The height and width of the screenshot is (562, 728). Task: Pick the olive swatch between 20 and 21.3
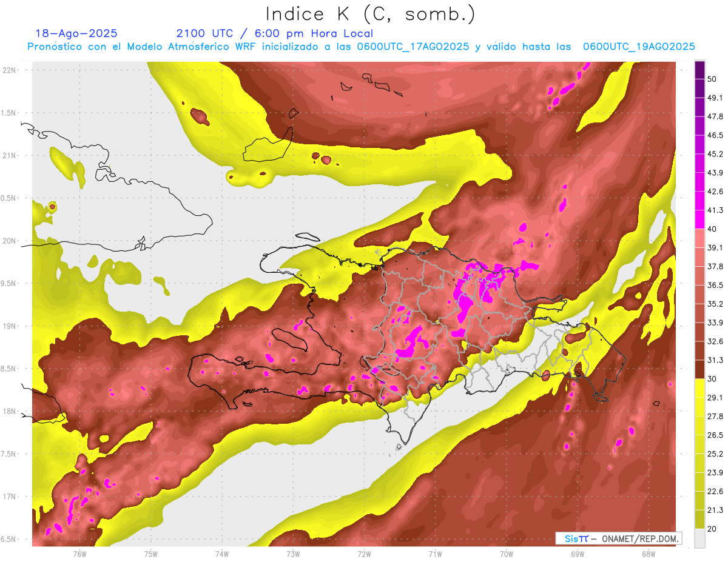point(699,519)
